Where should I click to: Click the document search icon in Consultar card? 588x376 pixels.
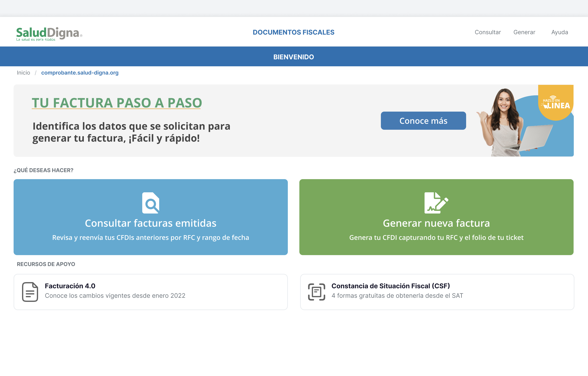click(151, 203)
